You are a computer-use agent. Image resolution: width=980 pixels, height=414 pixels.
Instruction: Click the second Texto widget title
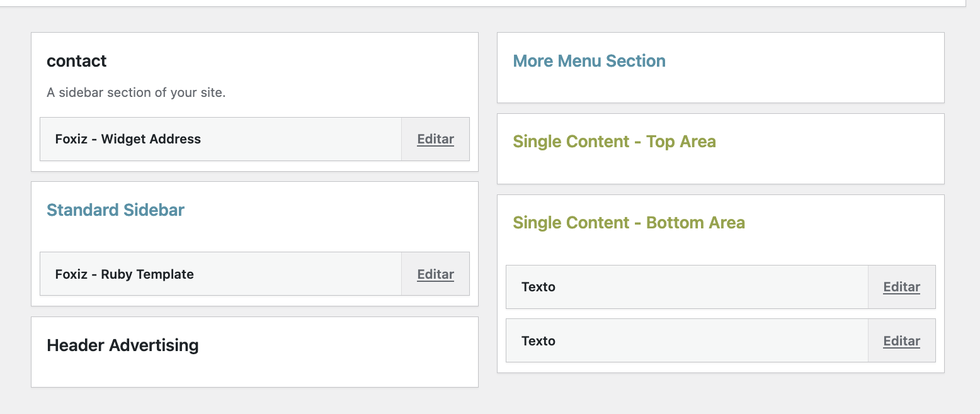(x=538, y=341)
